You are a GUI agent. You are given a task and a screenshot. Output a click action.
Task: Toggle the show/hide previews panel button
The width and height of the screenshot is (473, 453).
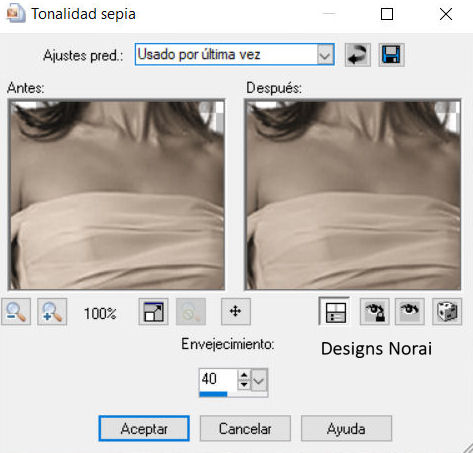pyautogui.click(x=334, y=311)
